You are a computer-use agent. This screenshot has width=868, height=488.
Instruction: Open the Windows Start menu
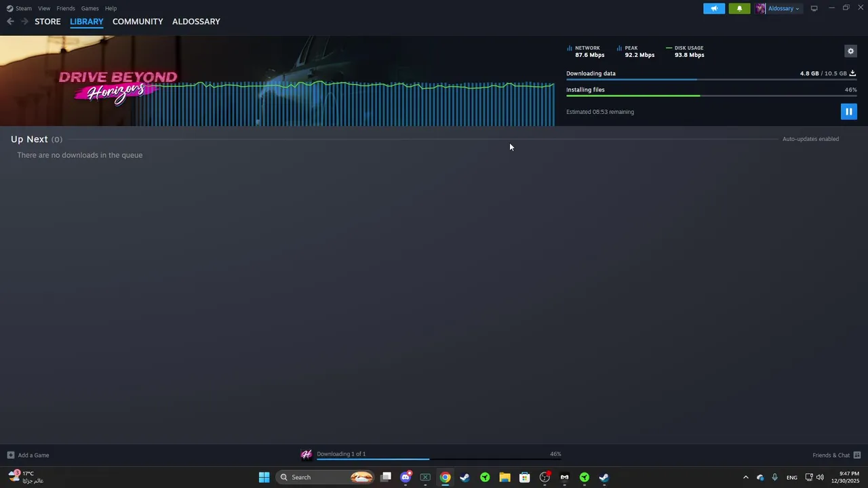click(264, 477)
